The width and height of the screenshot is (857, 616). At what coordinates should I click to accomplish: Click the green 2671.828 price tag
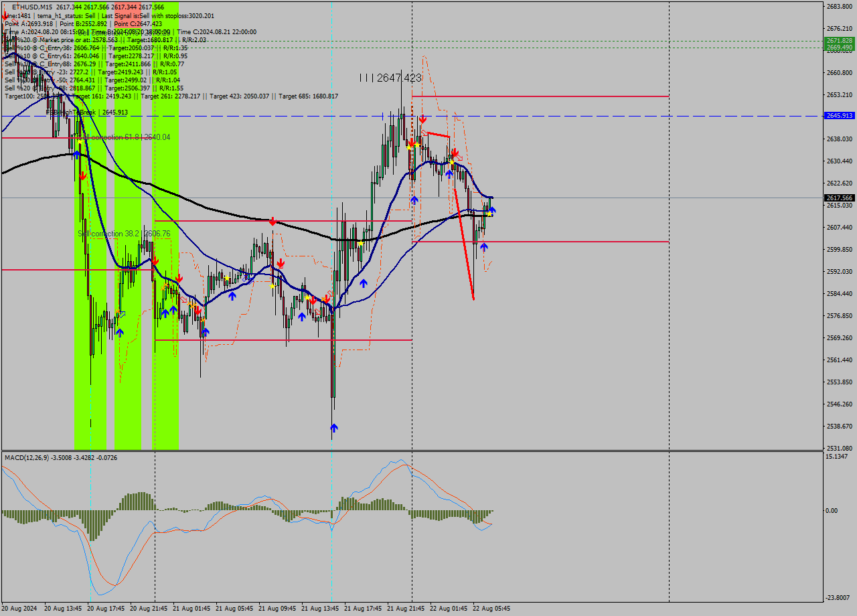[x=840, y=40]
